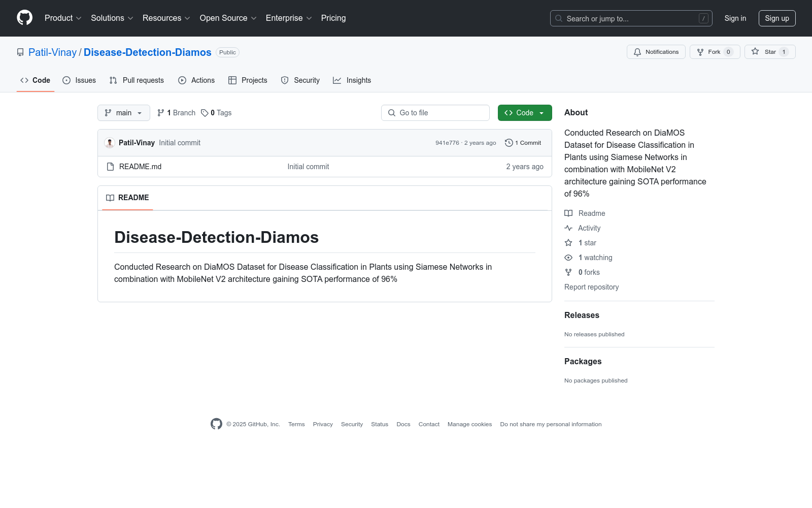Open the README.md file

point(141,167)
